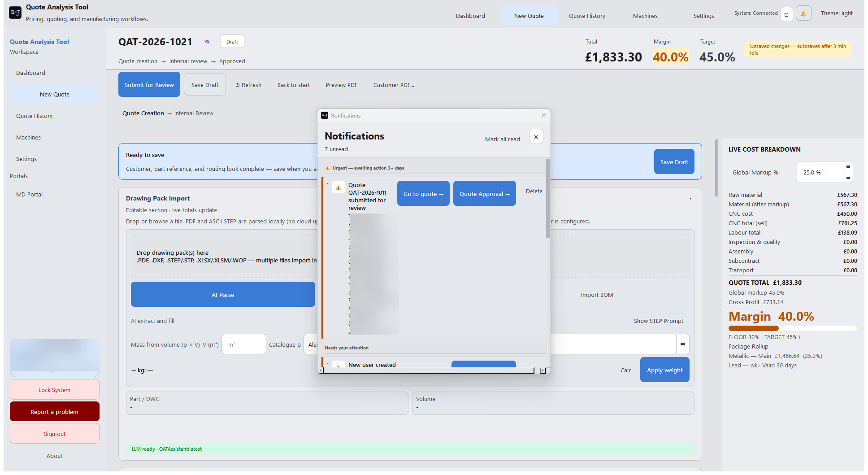Screen dimensions: 868x475
Task: Switch to the Quote History tab in the top nav
Action: click(x=587, y=16)
